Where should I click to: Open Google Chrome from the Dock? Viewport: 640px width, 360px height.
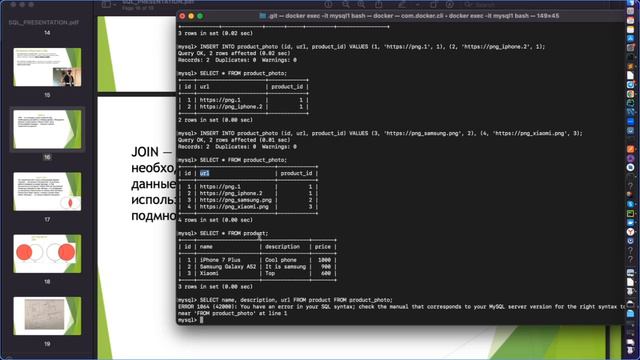[631, 94]
